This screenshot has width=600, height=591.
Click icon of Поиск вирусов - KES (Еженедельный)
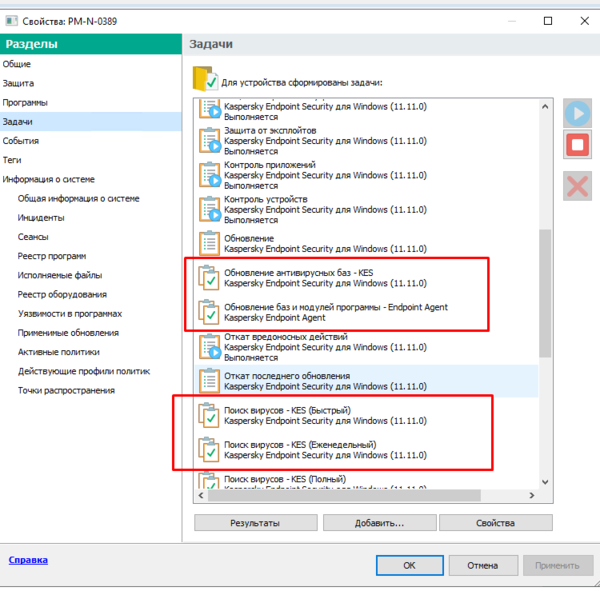[209, 450]
